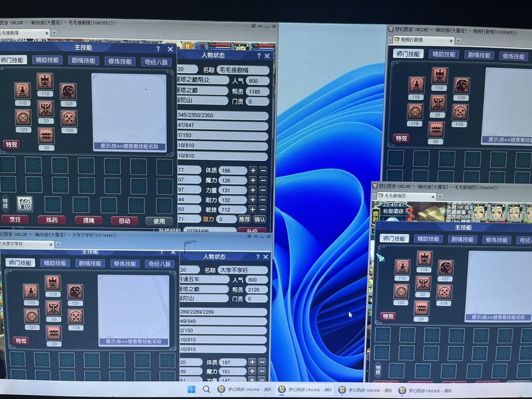Select level 118 skill icon in 大学不学好 panel

pyautogui.click(x=75, y=317)
